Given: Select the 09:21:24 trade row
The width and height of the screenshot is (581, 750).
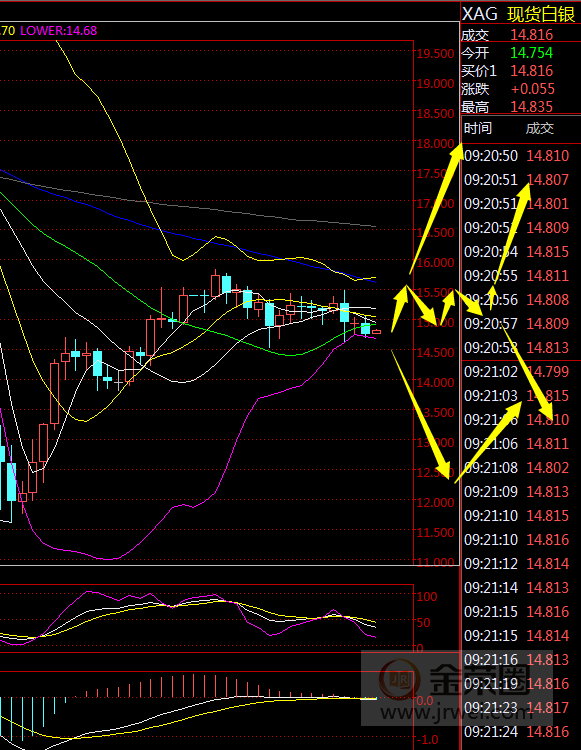Looking at the screenshot, I should 516,731.
